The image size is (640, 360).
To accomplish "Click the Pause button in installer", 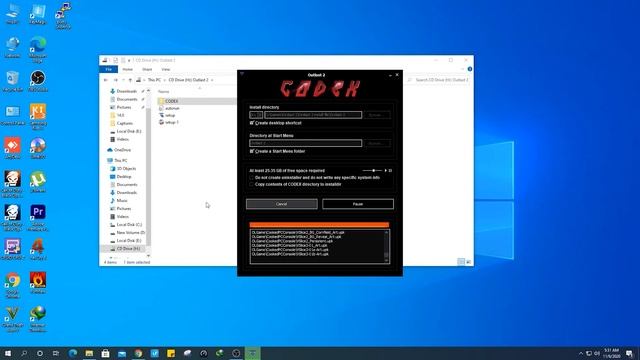I will 358,204.
